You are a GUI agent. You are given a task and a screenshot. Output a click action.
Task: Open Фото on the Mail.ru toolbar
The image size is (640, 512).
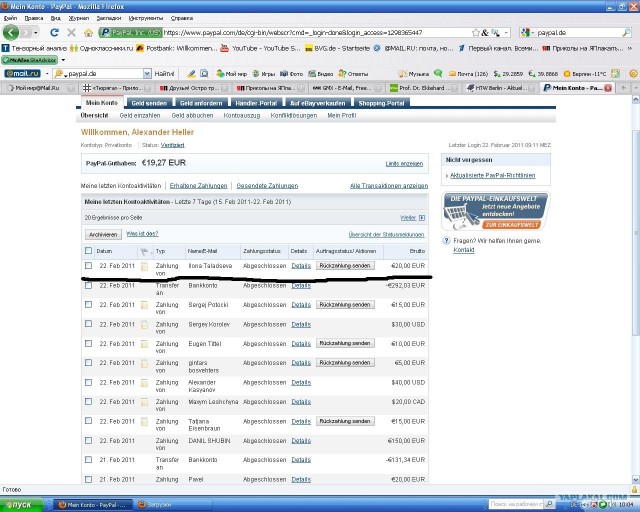click(x=291, y=74)
